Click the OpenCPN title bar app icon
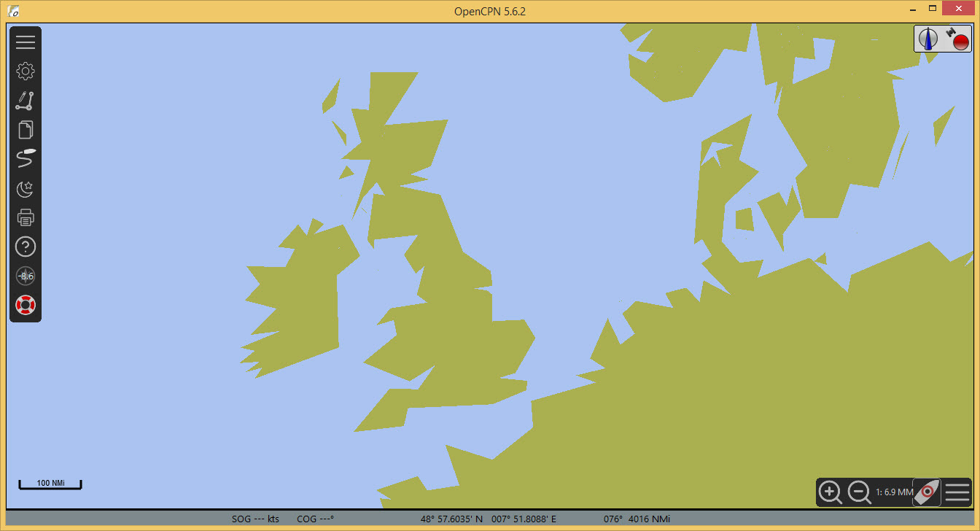 click(x=13, y=11)
